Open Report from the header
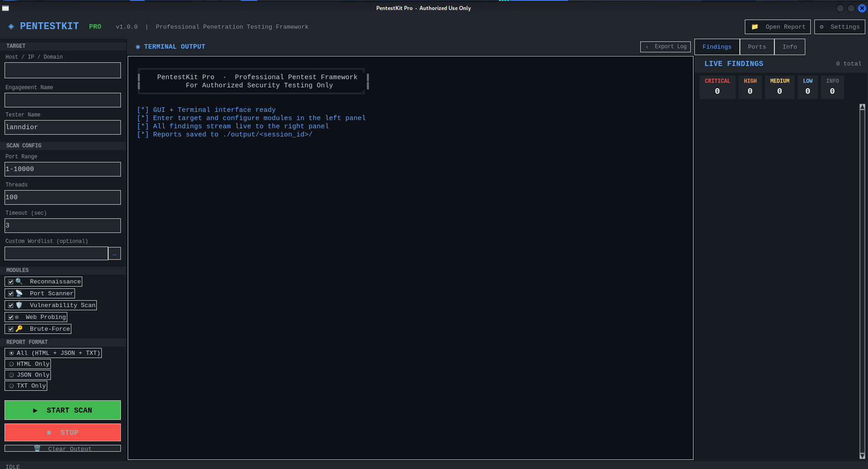This screenshot has height=469, width=868. point(778,27)
